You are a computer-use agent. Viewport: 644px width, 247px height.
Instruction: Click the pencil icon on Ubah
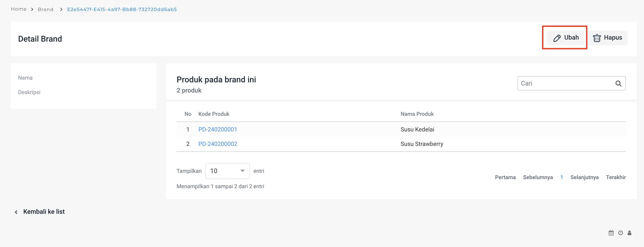557,38
